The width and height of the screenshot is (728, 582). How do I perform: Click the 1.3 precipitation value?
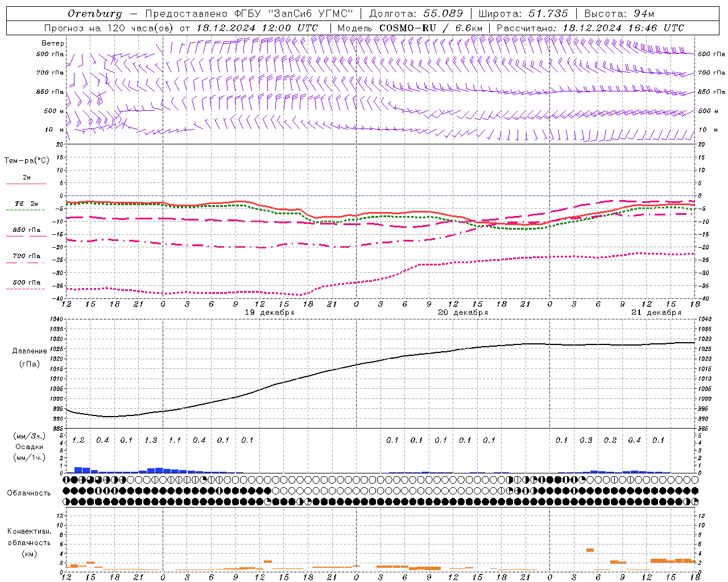point(151,440)
